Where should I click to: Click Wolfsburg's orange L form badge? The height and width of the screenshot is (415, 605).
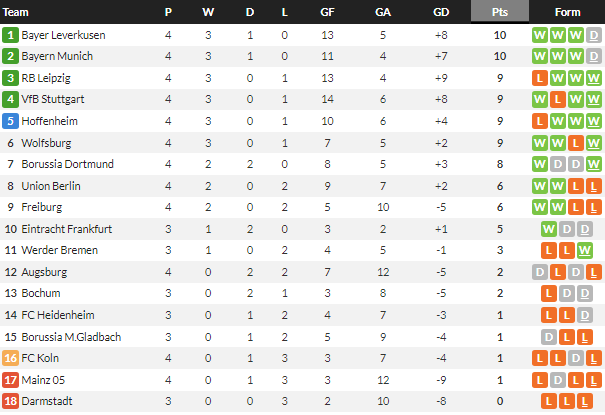pos(576,143)
